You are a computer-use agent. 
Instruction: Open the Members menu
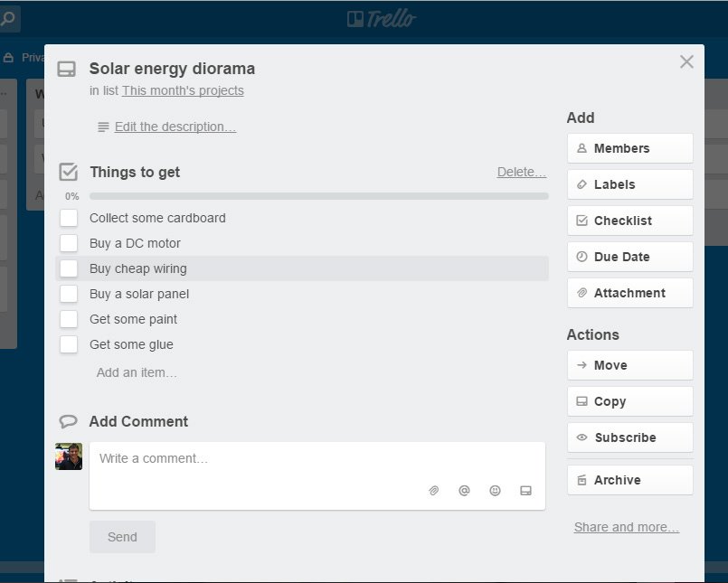coord(629,148)
